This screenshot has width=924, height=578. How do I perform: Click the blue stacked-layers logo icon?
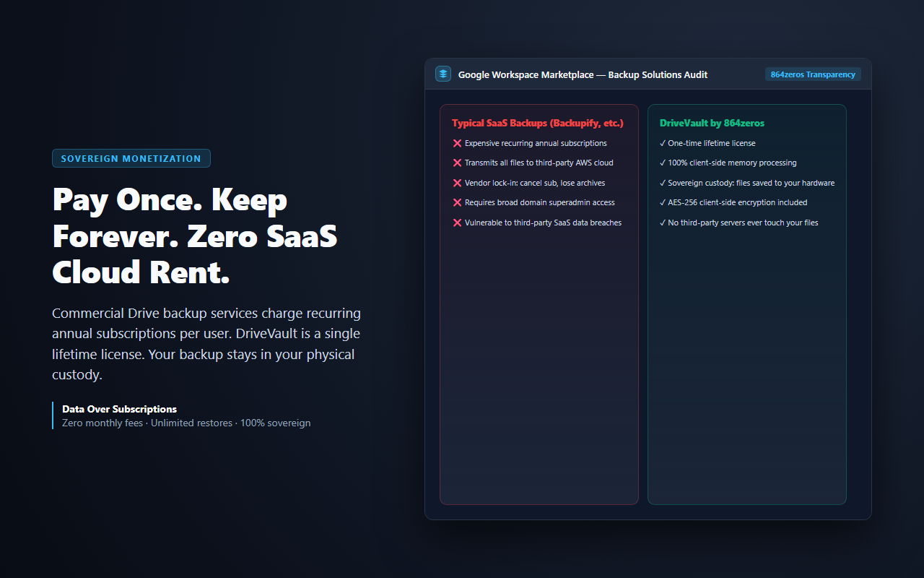click(x=443, y=74)
